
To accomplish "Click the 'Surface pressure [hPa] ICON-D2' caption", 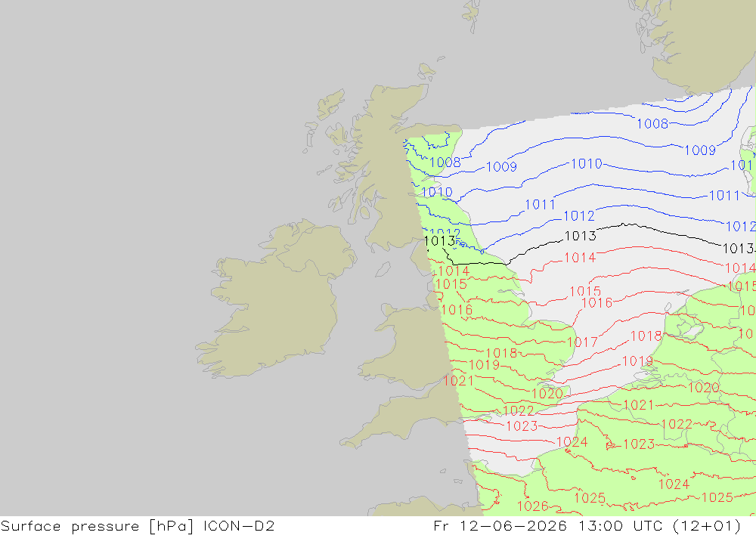I will click(x=138, y=526).
